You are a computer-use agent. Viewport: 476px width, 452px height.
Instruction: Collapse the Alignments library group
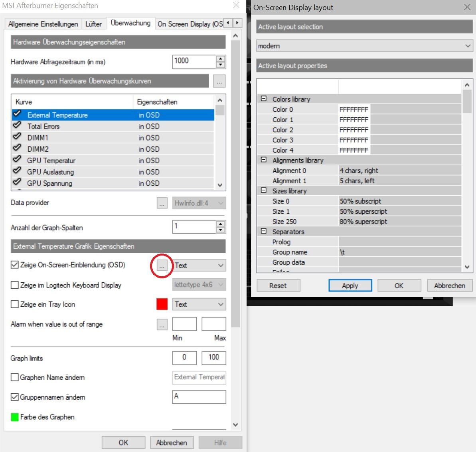[x=264, y=160]
